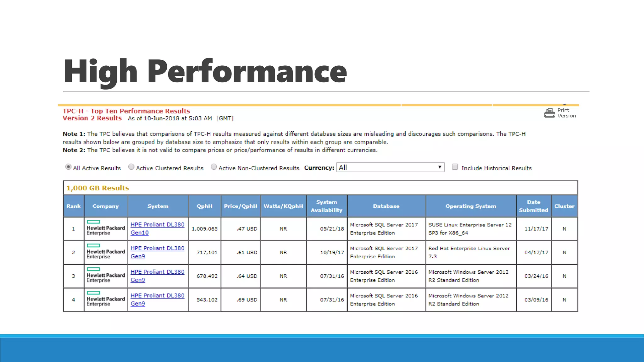The height and width of the screenshot is (362, 644).
Task: Click the submitted date 11/17/17
Action: click(536, 229)
